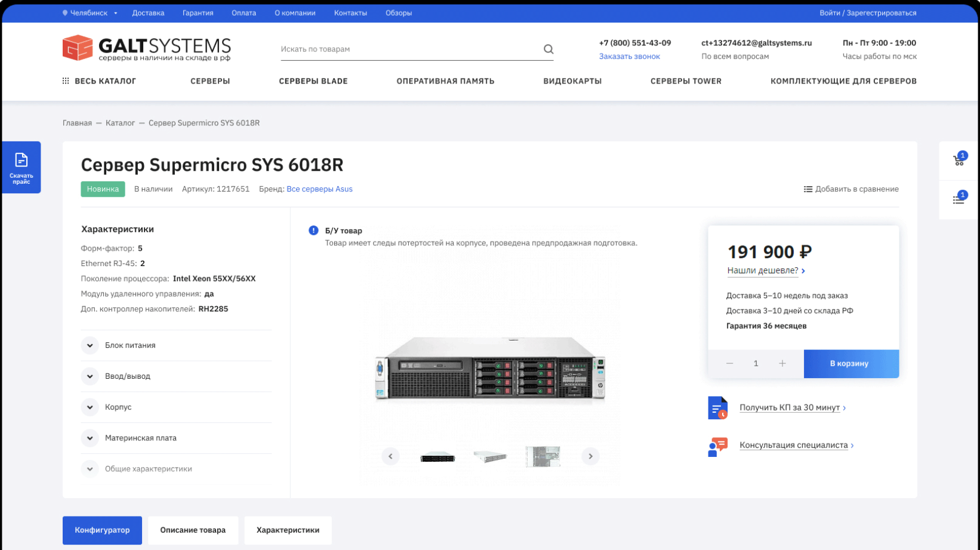Select the first product thumbnail
The height and width of the screenshot is (550, 980).
(437, 458)
